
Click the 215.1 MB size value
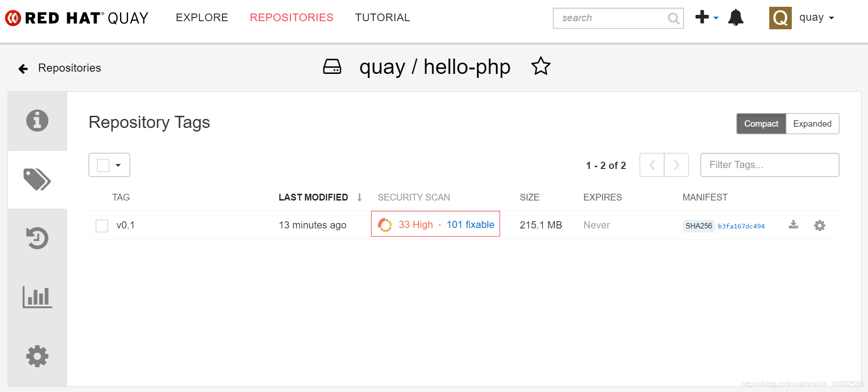[x=541, y=225]
